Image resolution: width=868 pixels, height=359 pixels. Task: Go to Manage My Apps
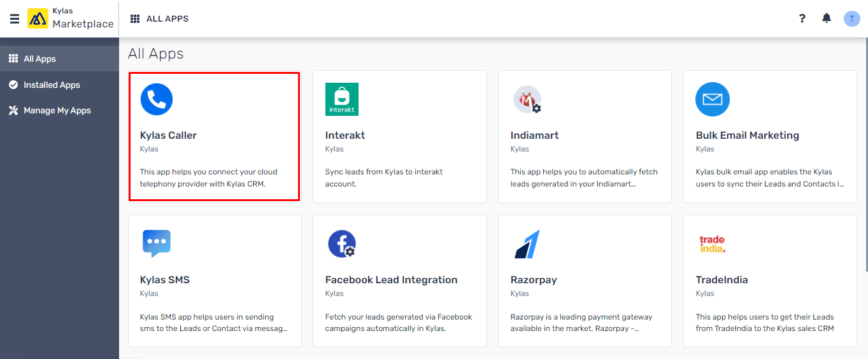point(59,110)
